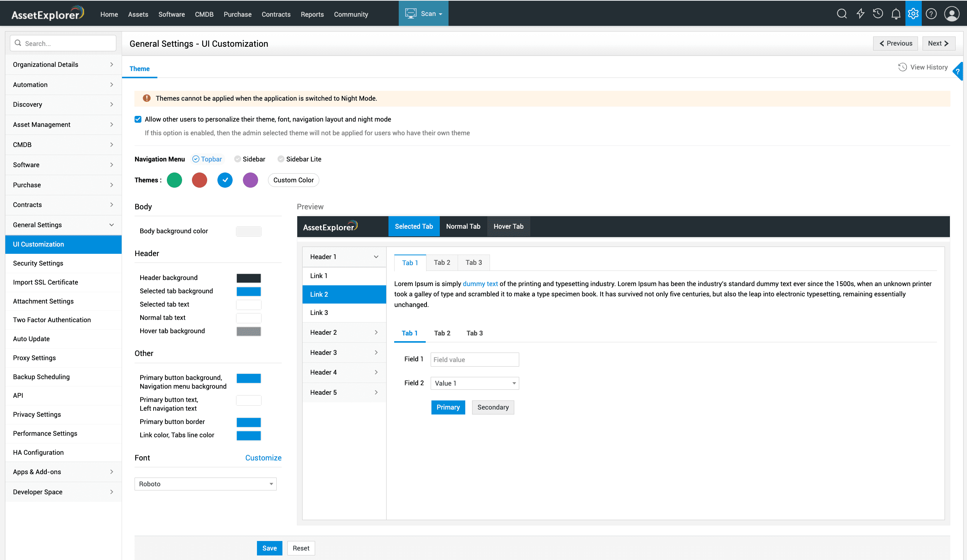The image size is (967, 560).
Task: Expand Organizational Details in sidebar
Action: (63, 65)
